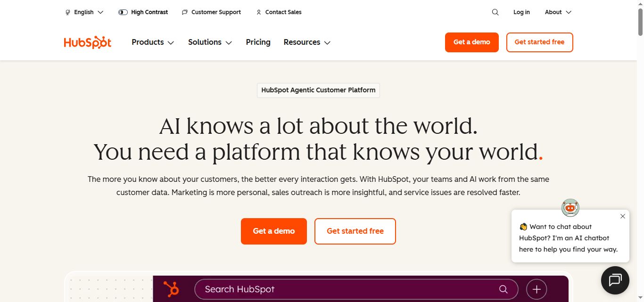Image resolution: width=644 pixels, height=302 pixels.
Task: Click the HubSpot sprocket logo top left
Action: (x=87, y=42)
